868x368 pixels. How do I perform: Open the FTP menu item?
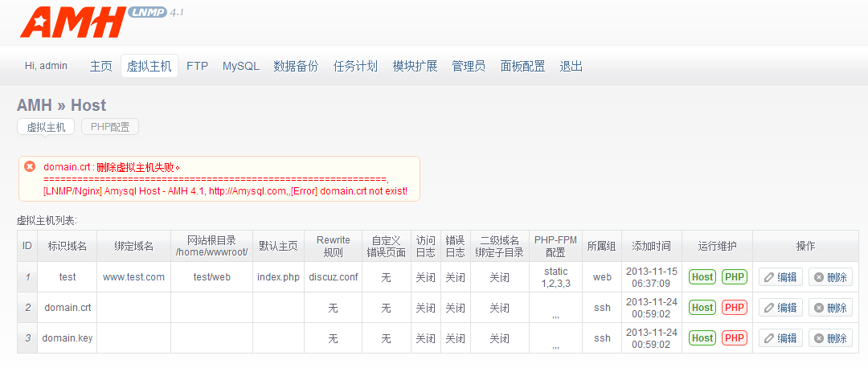pyautogui.click(x=197, y=66)
